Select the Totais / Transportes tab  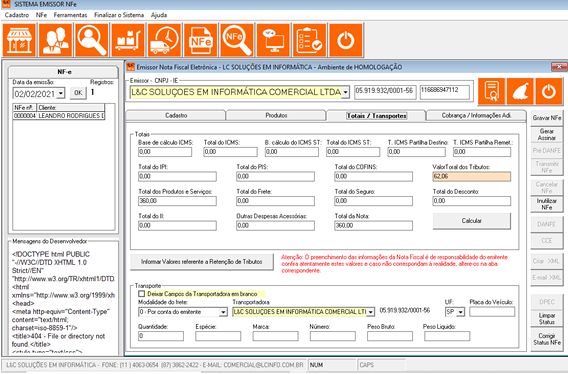click(x=376, y=116)
